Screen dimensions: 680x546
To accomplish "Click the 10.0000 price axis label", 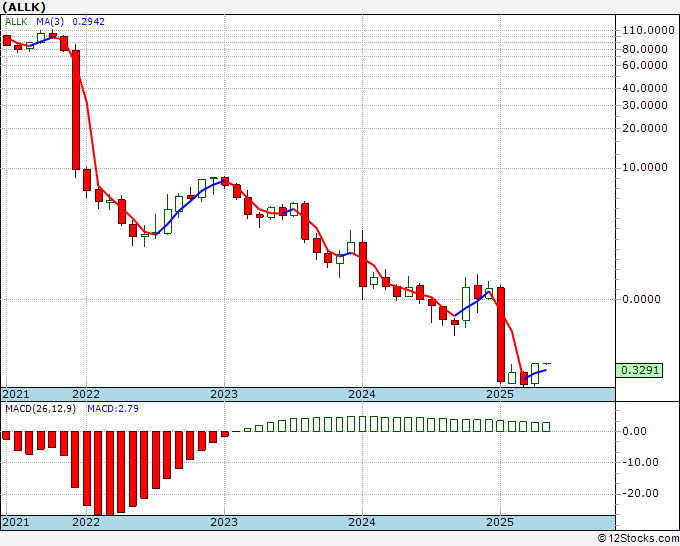I will tap(645, 167).
